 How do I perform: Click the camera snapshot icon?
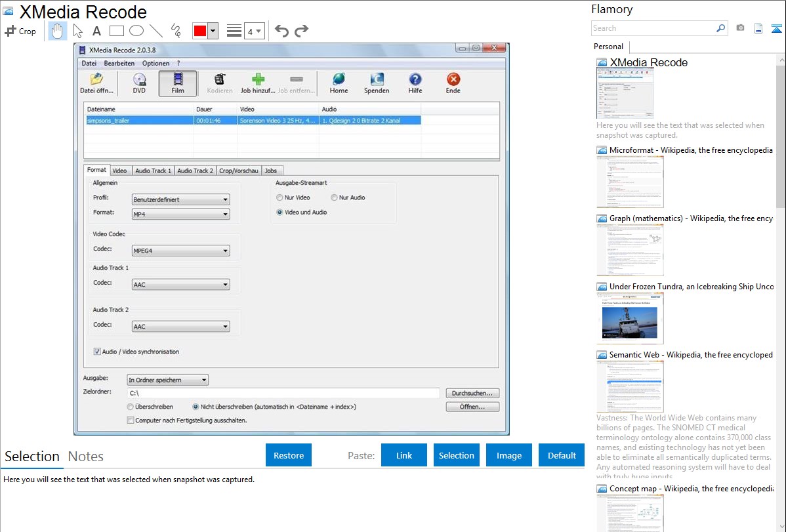pos(740,28)
